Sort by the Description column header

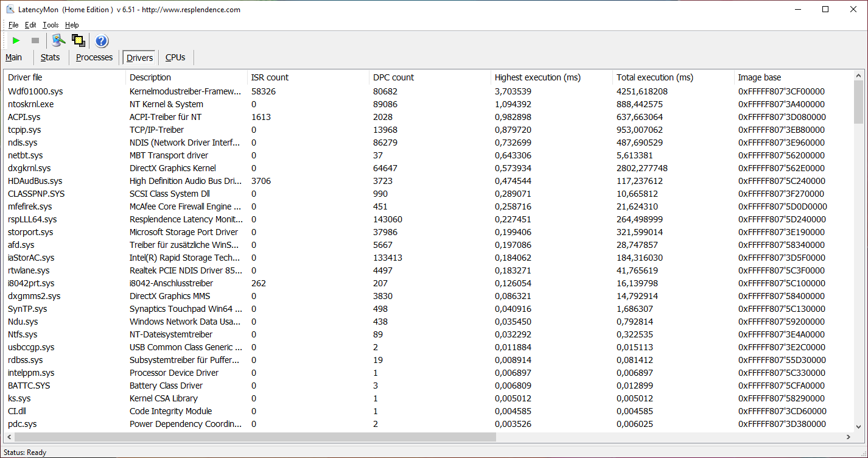tap(186, 77)
